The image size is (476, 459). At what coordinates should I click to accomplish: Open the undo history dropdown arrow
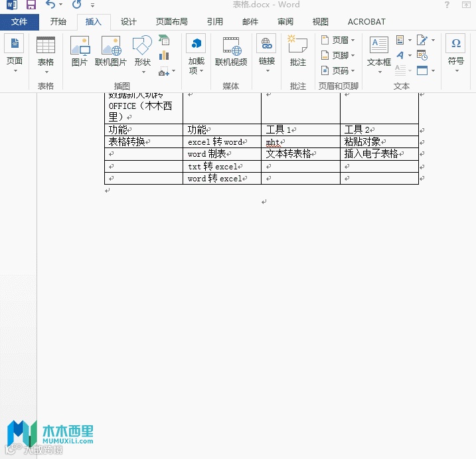(x=60, y=5)
